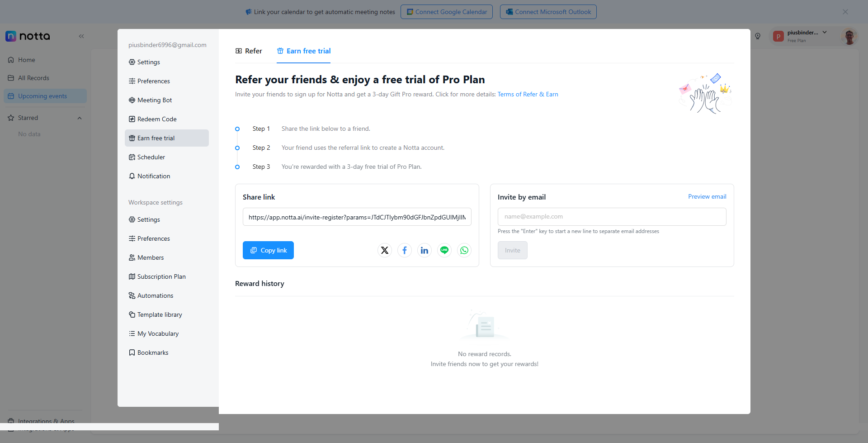Open Meeting Bot settings
The image size is (868, 443).
point(154,100)
